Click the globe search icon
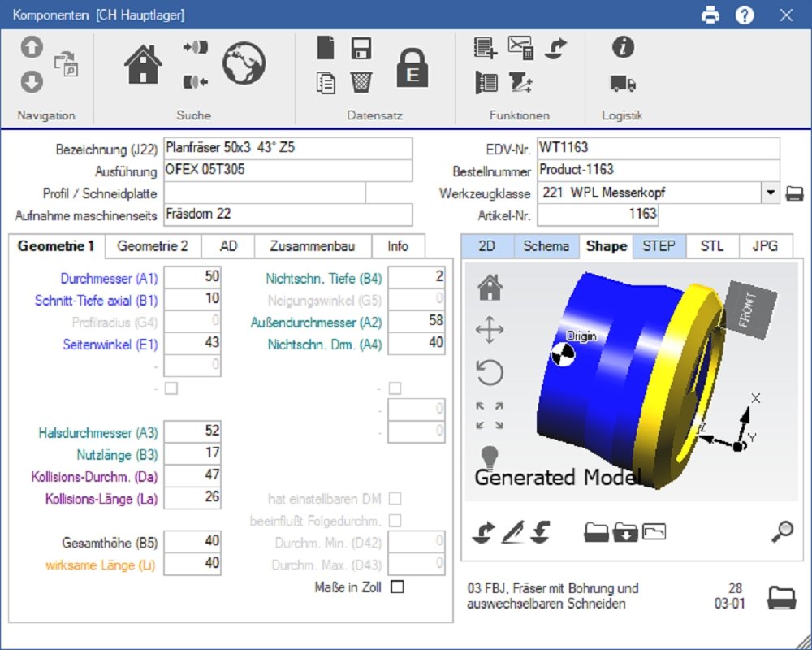This screenshot has width=812, height=650. coord(244,63)
